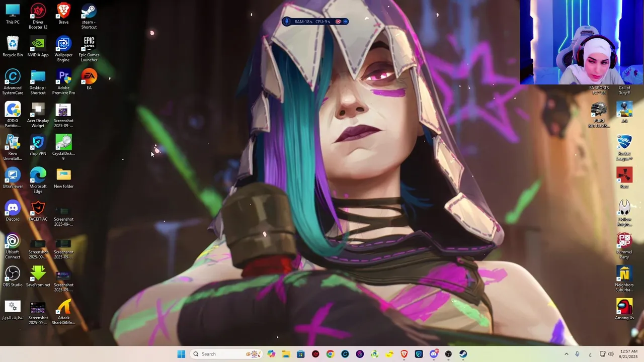The width and height of the screenshot is (644, 362).
Task: Select the Neighbors Suburban game icon
Action: tap(624, 279)
